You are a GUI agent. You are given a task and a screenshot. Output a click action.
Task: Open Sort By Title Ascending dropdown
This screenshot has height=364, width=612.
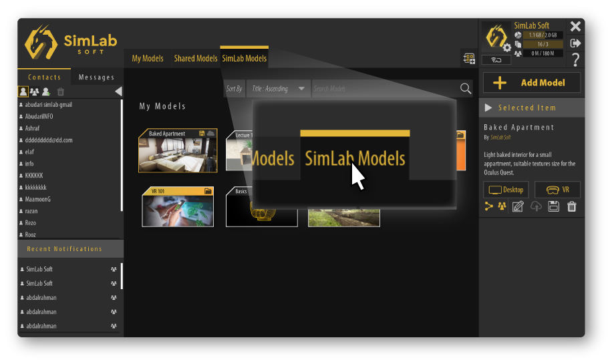279,89
